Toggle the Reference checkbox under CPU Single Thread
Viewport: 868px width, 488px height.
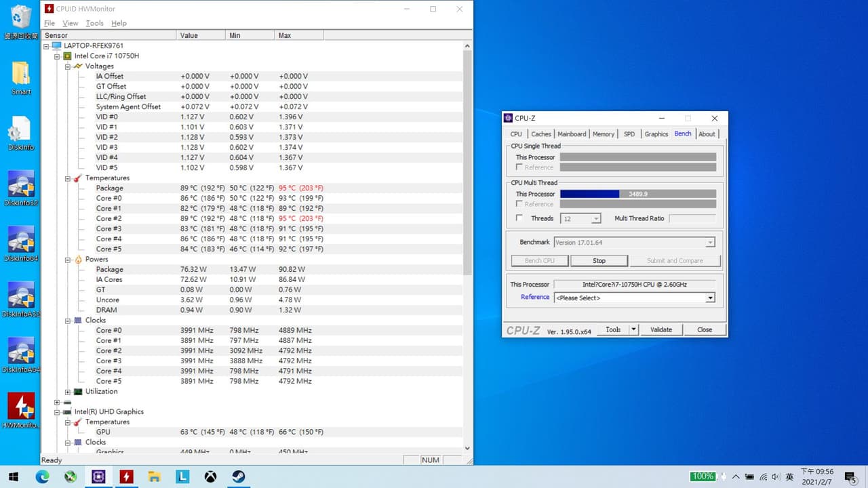[x=519, y=167]
